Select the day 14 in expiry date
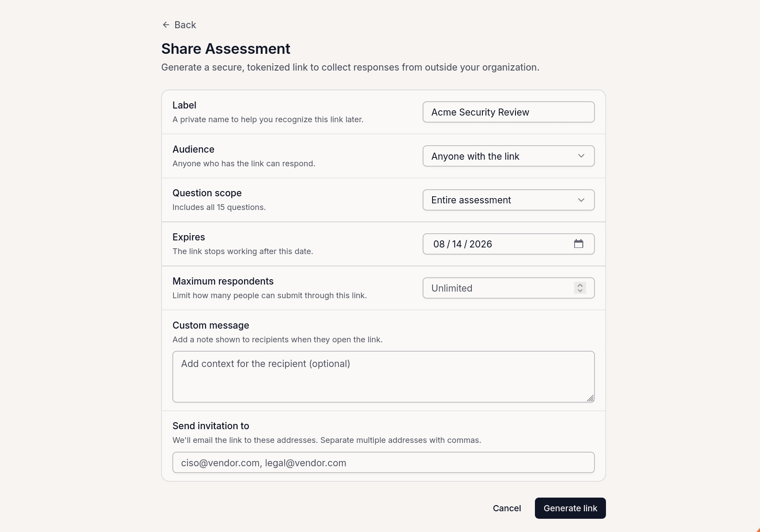 click(x=457, y=244)
